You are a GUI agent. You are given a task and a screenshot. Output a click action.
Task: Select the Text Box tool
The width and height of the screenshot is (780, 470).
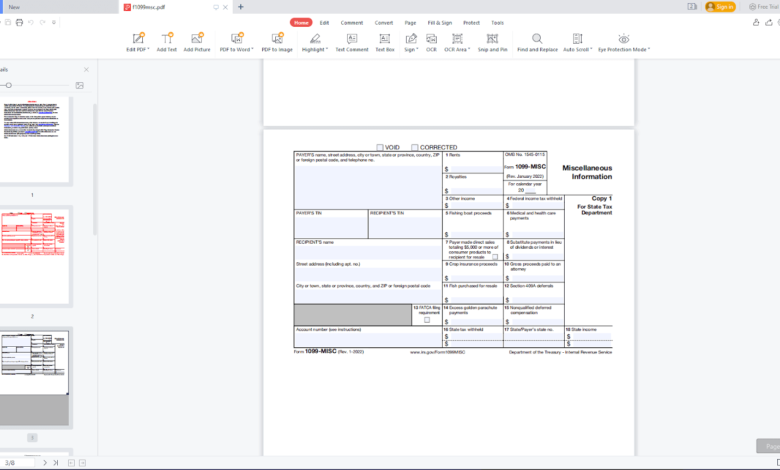385,42
